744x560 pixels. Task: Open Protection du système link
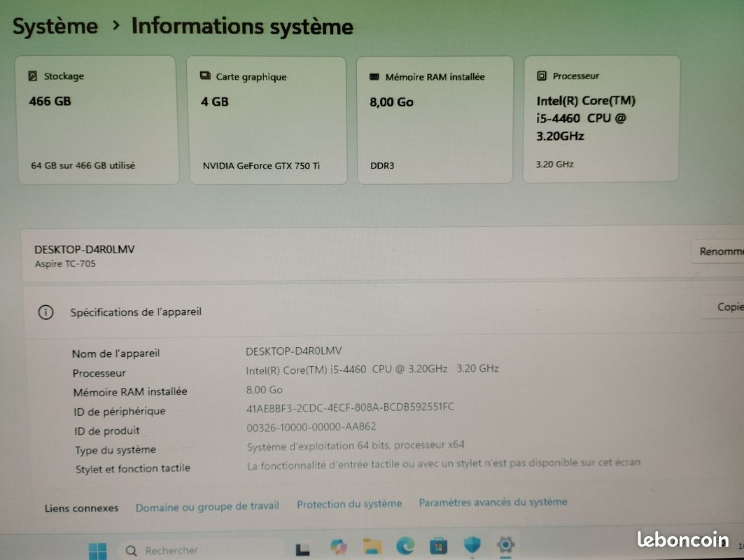coord(349,504)
